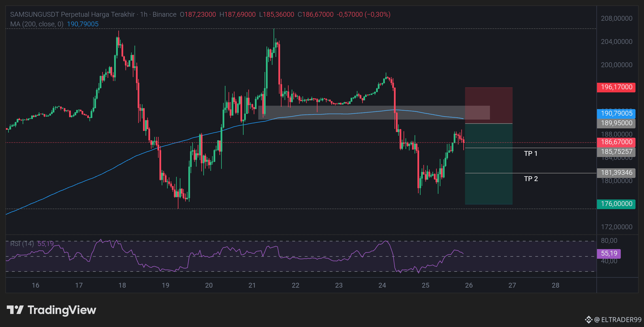This screenshot has width=644, height=327.
Task: Click the −0,57000 (−0,30%) change value
Action: click(364, 14)
